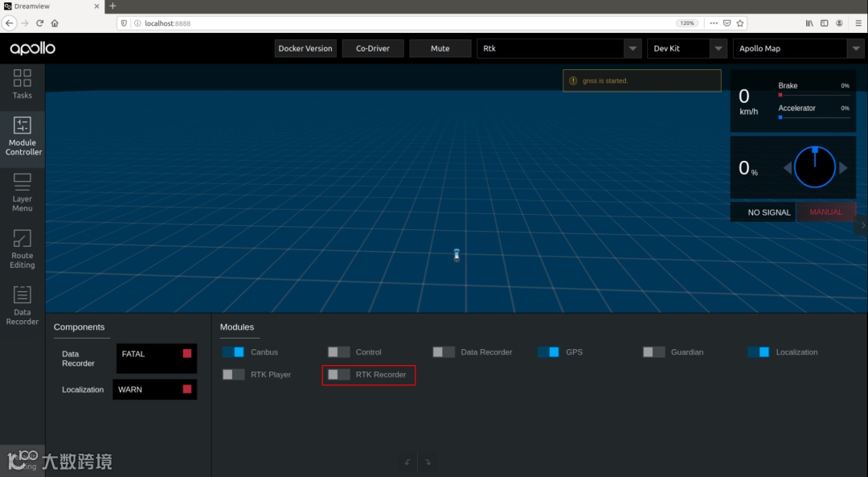Click the MANUAL driving mode indicator

coord(826,212)
